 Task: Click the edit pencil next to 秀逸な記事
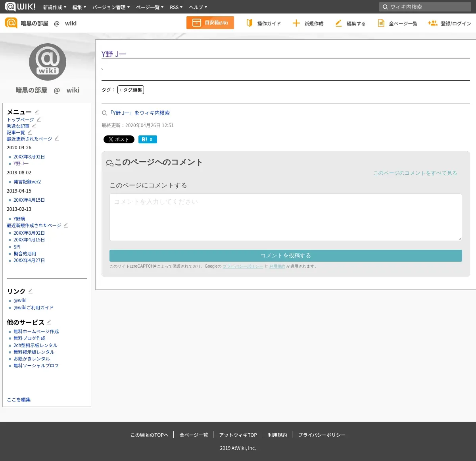coord(34,126)
